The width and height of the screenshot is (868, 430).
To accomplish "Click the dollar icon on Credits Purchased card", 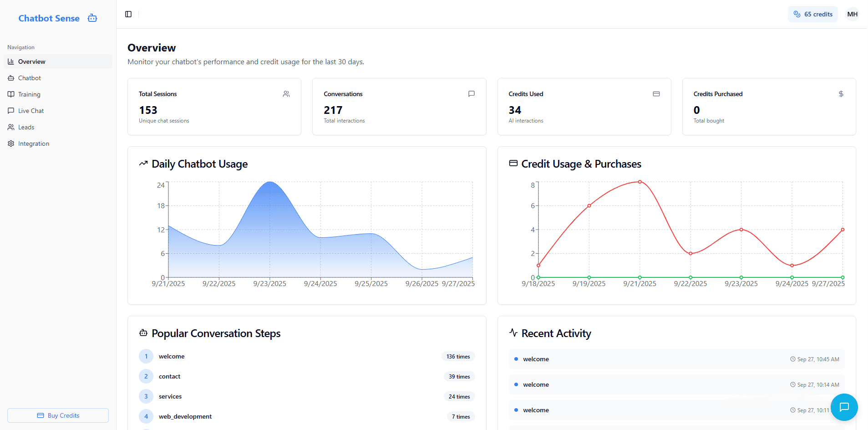I will pyautogui.click(x=841, y=94).
